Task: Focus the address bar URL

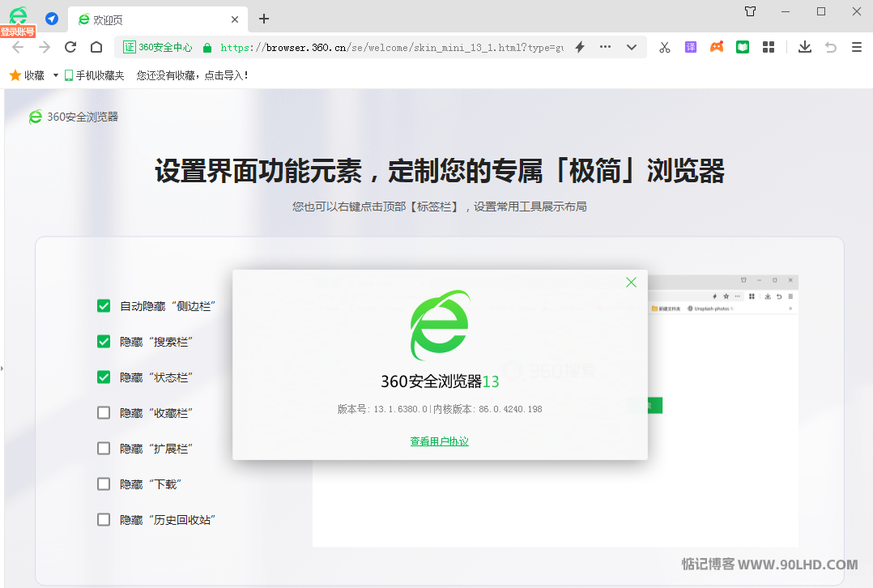Action: 391,47
